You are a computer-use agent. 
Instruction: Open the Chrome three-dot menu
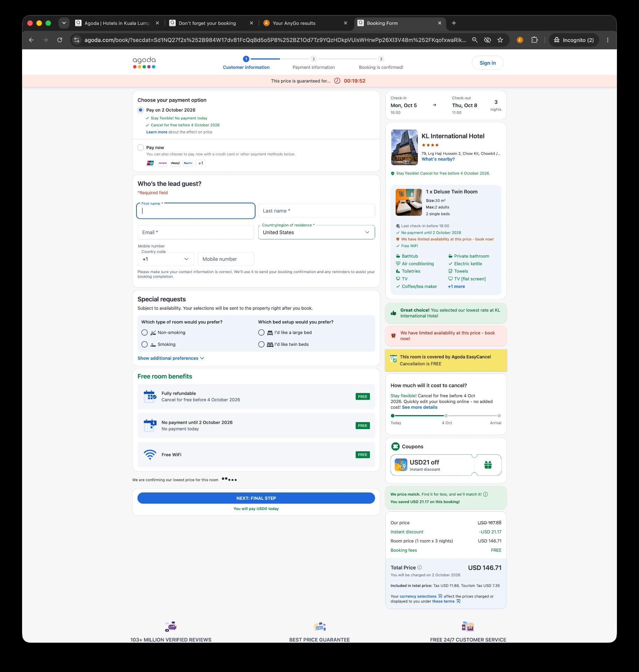[608, 40]
